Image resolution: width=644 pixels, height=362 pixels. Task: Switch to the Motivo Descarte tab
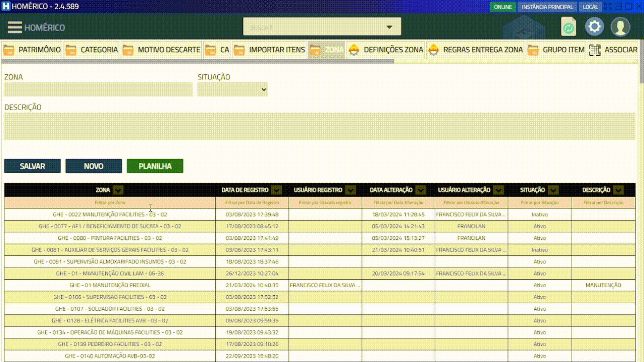click(x=169, y=50)
